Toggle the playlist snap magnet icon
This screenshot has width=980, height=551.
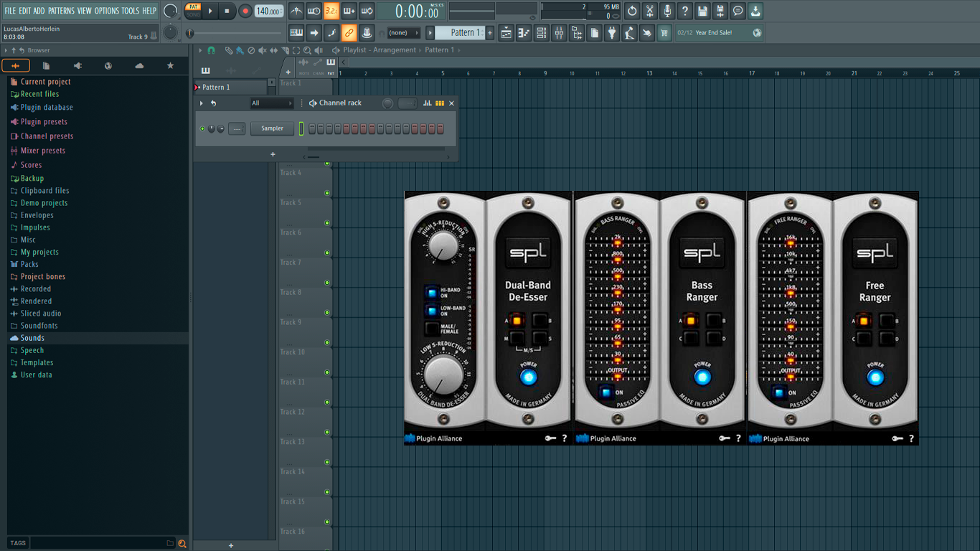[x=211, y=50]
